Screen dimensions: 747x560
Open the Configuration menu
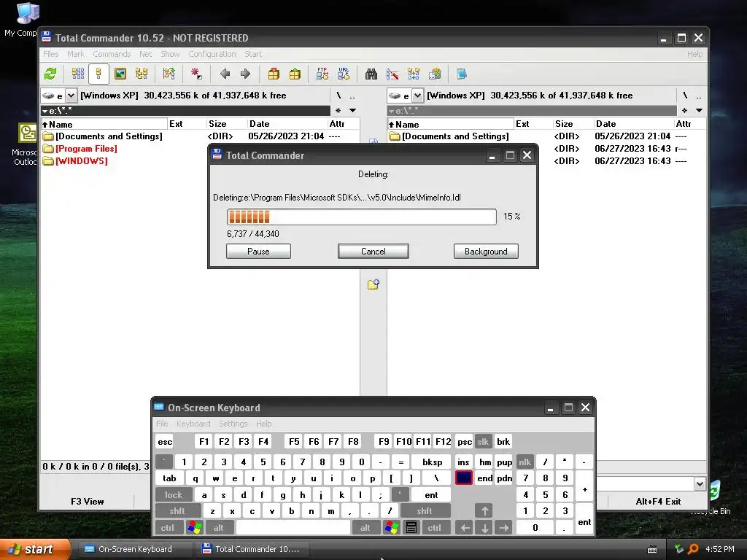(x=212, y=54)
